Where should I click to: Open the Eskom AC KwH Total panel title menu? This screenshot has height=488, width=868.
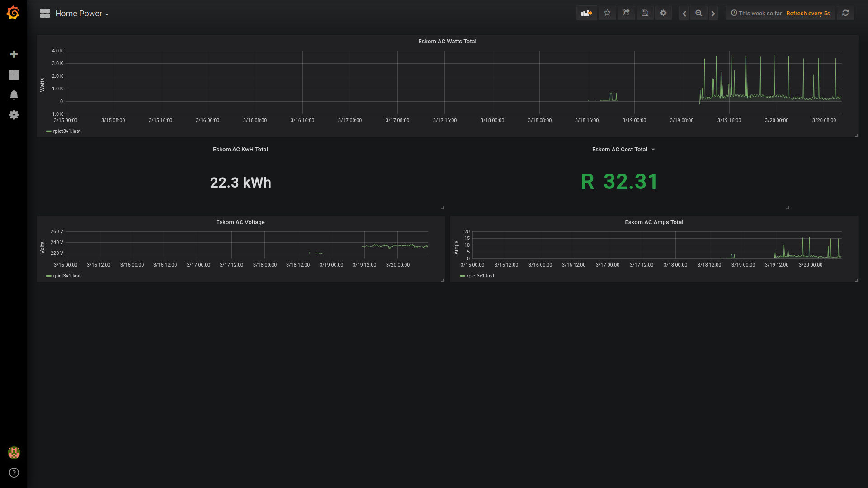click(x=241, y=149)
